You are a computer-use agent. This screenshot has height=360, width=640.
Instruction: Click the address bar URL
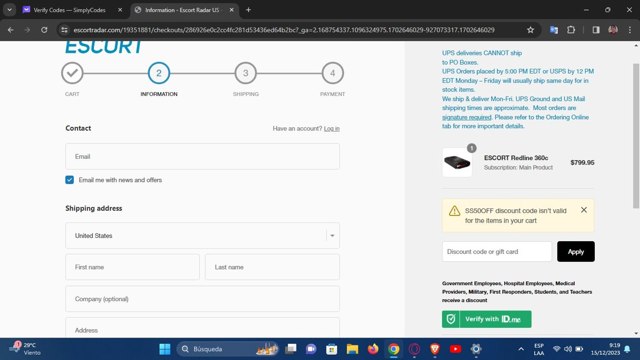(284, 30)
